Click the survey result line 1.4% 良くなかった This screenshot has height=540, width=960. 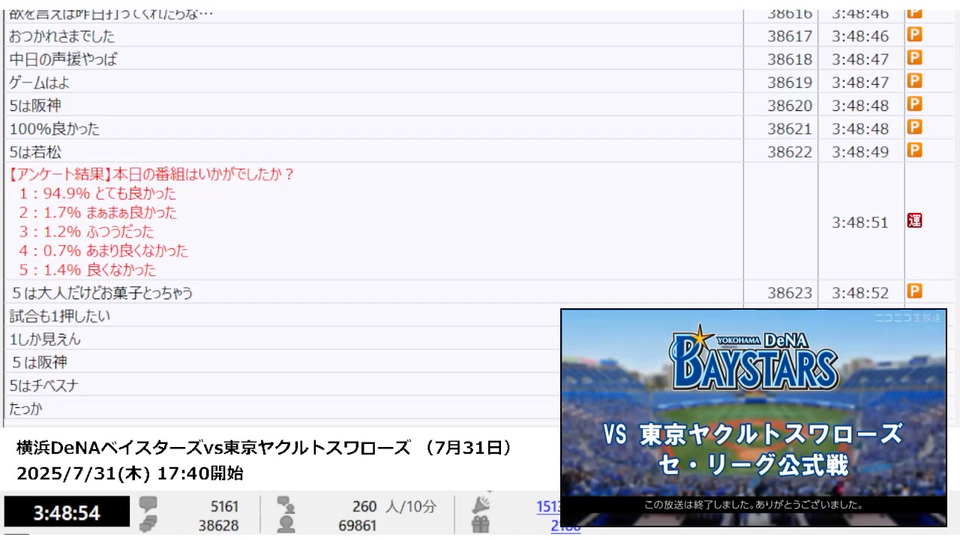(x=88, y=269)
